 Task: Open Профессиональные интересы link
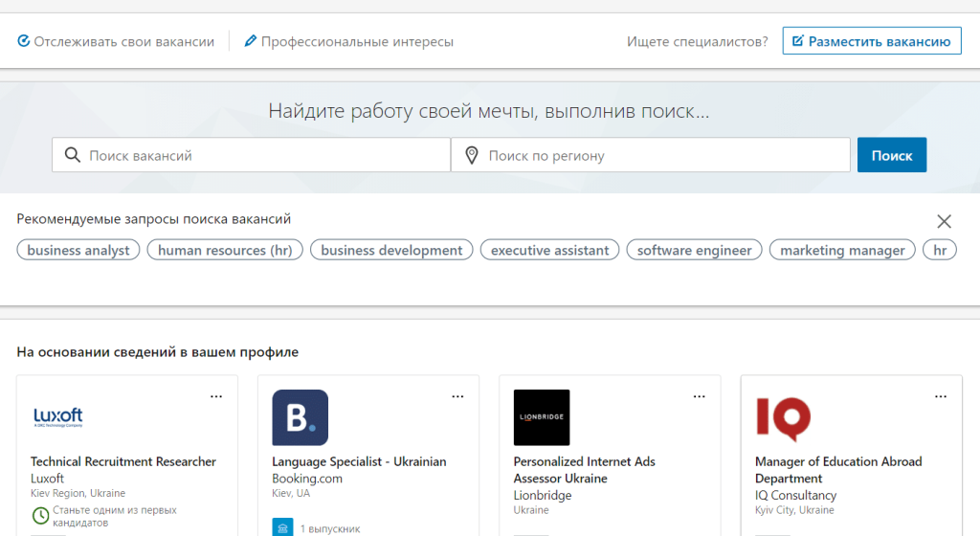pos(348,41)
